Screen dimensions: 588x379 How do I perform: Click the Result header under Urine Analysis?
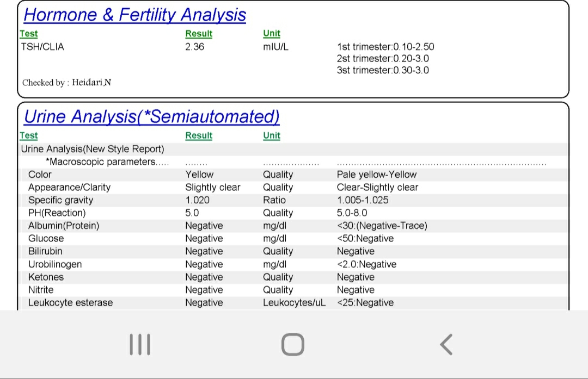coord(199,135)
